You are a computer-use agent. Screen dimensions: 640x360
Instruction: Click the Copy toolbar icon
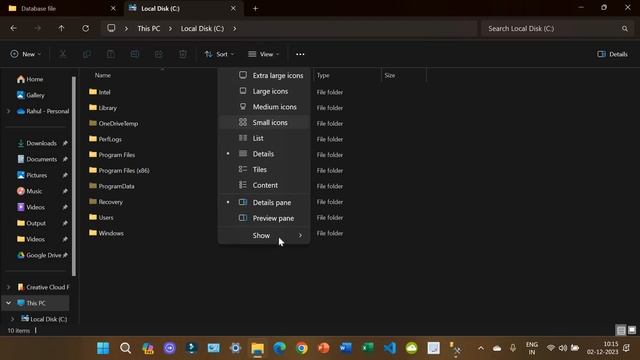pyautogui.click(x=87, y=54)
